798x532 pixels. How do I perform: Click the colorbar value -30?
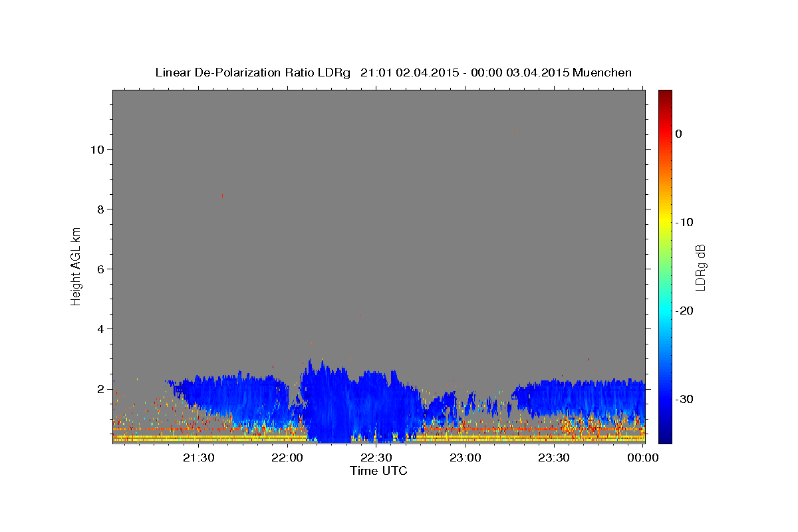click(x=684, y=399)
